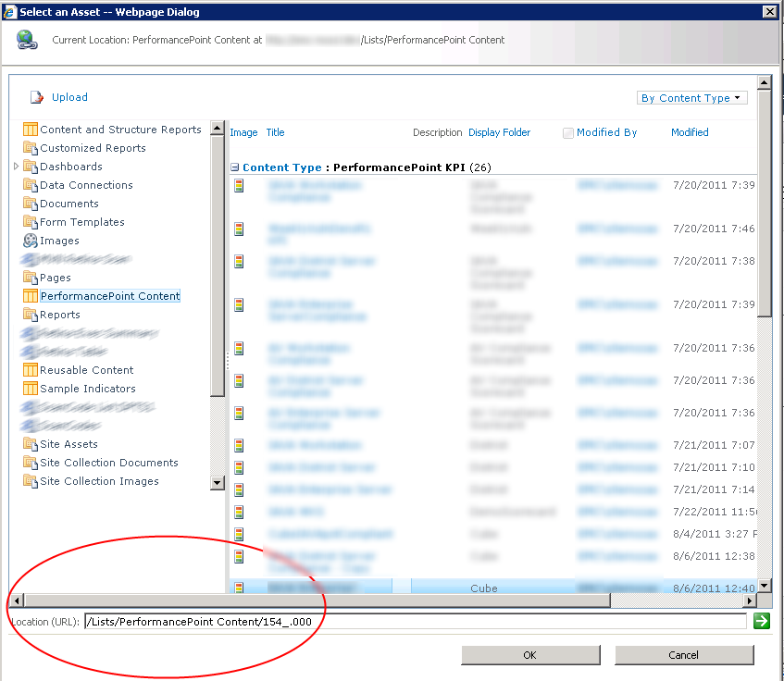Expand the Dashboards tree node
The width and height of the screenshot is (784, 681).
click(x=16, y=167)
